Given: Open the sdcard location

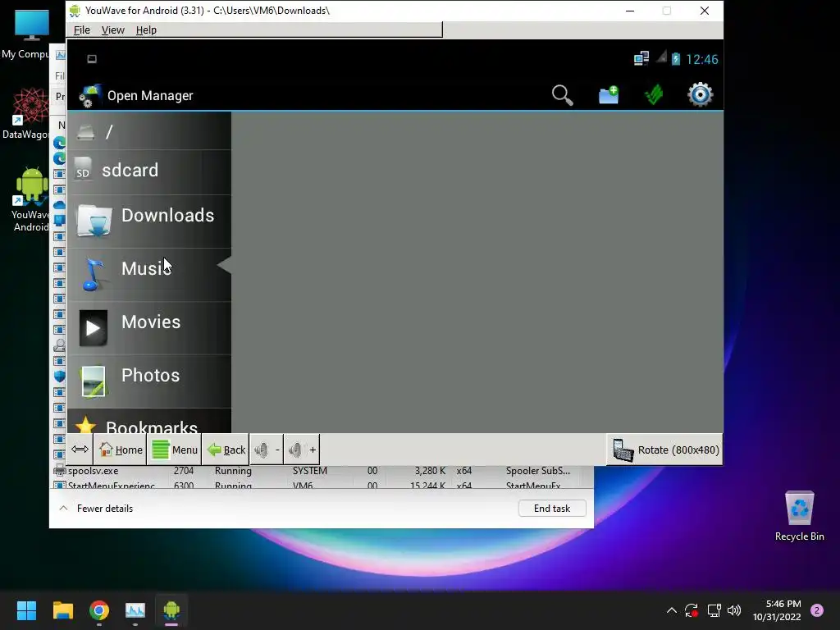Looking at the screenshot, I should click(149, 171).
